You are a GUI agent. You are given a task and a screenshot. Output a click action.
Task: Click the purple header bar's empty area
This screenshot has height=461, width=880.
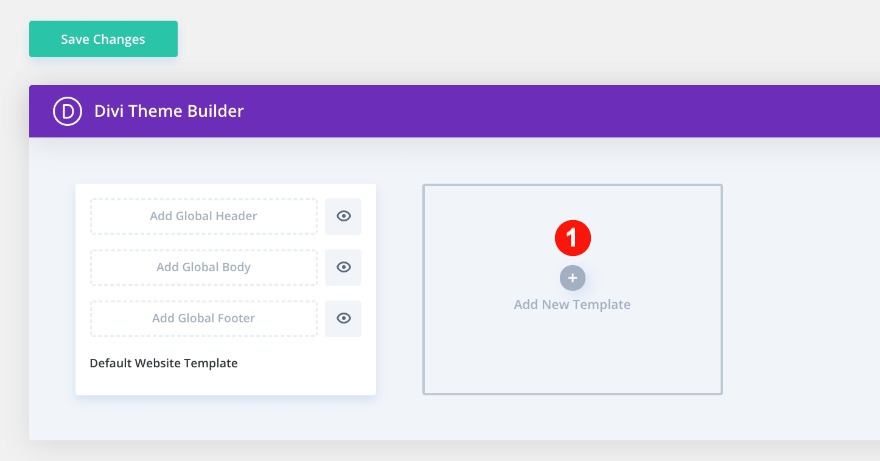560,111
